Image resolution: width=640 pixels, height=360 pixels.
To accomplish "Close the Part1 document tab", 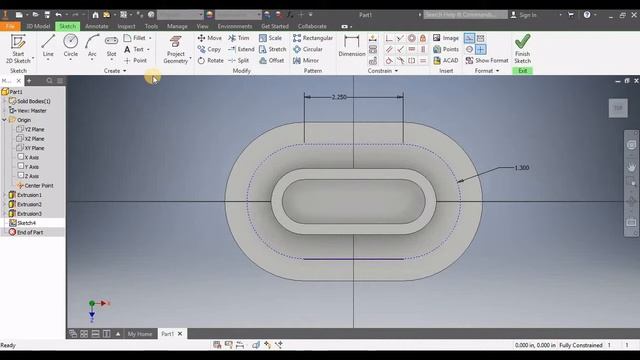I will point(180,334).
